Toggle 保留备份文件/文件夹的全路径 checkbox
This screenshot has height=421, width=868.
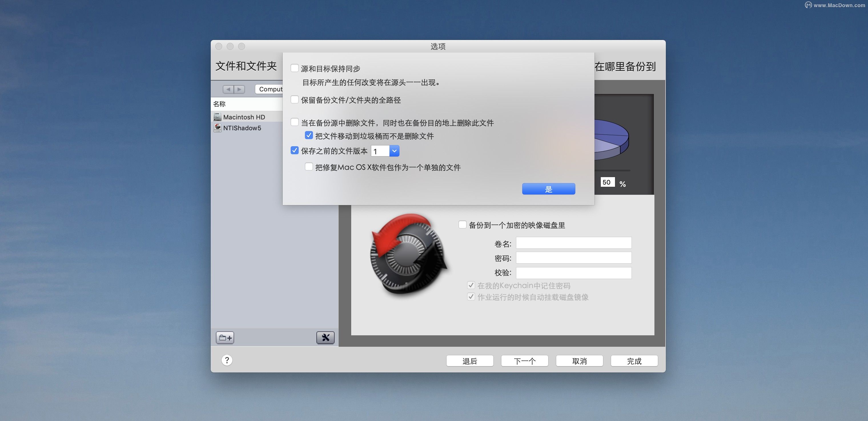pos(294,99)
